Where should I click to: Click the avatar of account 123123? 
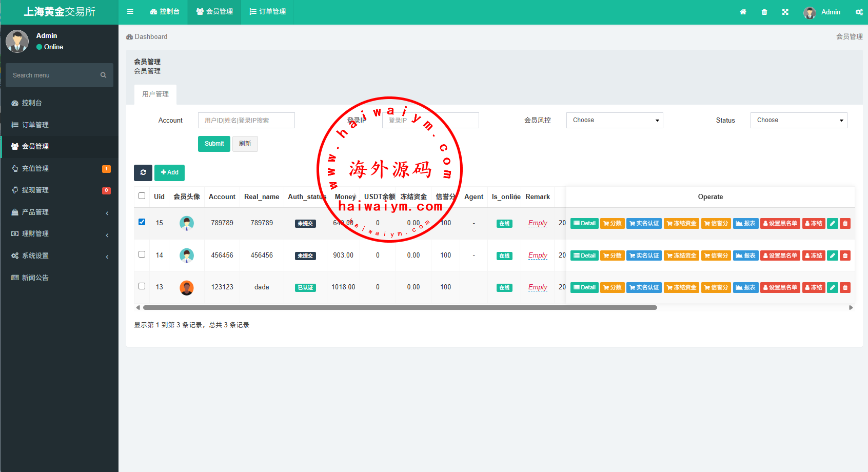coord(187,287)
